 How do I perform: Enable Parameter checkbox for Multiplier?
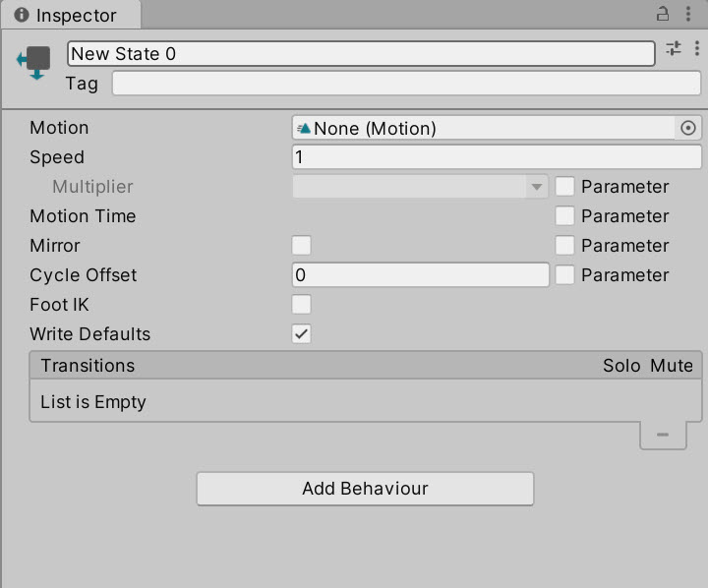click(564, 187)
